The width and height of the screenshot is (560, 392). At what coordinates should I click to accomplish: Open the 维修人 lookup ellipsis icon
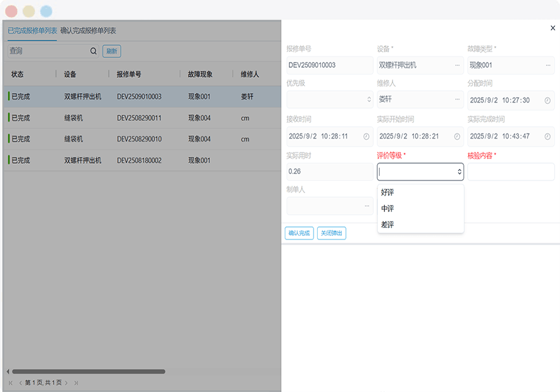pyautogui.click(x=457, y=99)
